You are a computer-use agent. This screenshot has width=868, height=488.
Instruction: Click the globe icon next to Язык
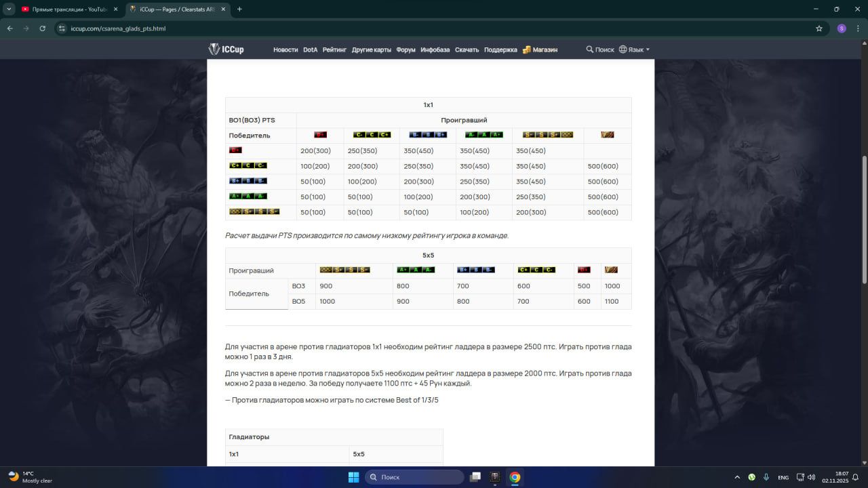click(x=623, y=49)
